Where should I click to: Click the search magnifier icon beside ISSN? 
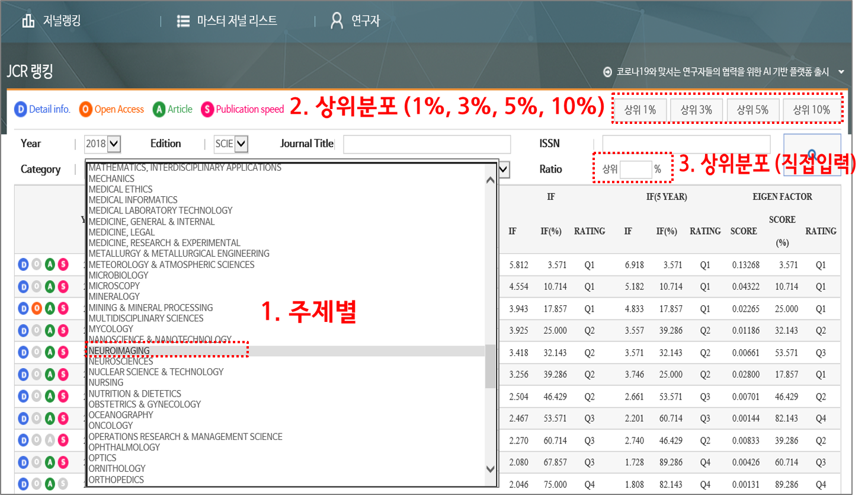click(812, 153)
